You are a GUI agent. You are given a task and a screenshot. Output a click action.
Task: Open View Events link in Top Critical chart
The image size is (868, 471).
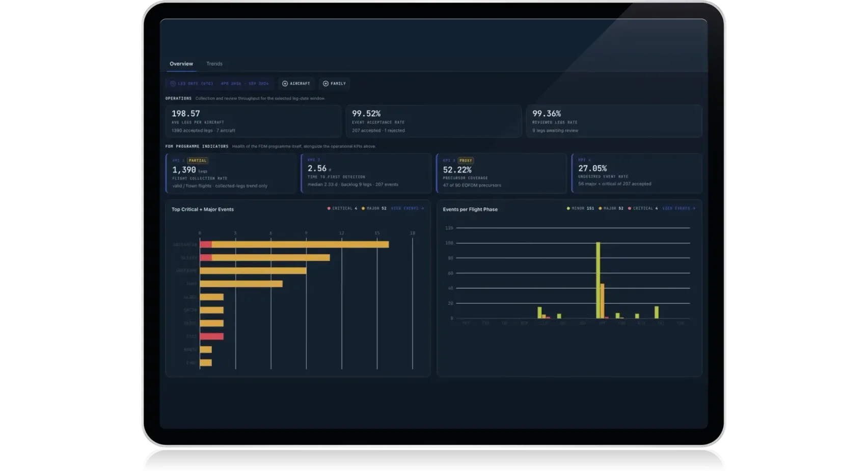408,208
